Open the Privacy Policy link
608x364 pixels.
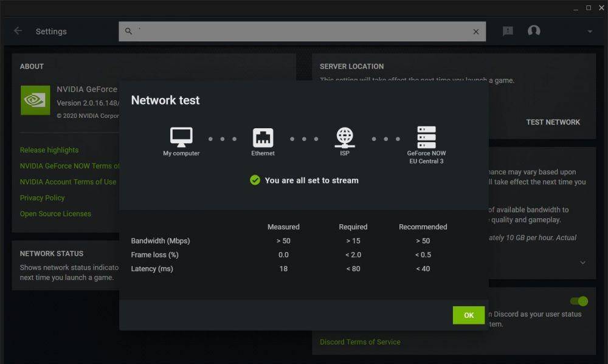point(43,197)
